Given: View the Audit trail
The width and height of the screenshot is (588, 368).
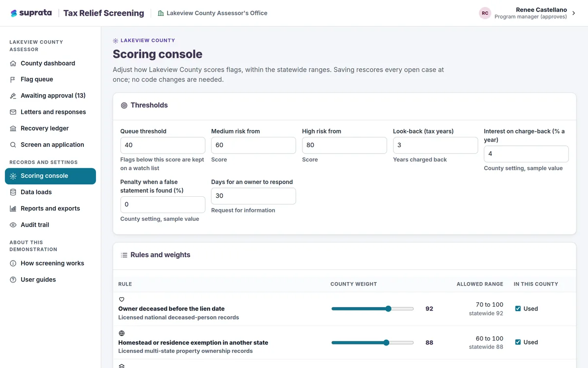Looking at the screenshot, I should (50, 225).
